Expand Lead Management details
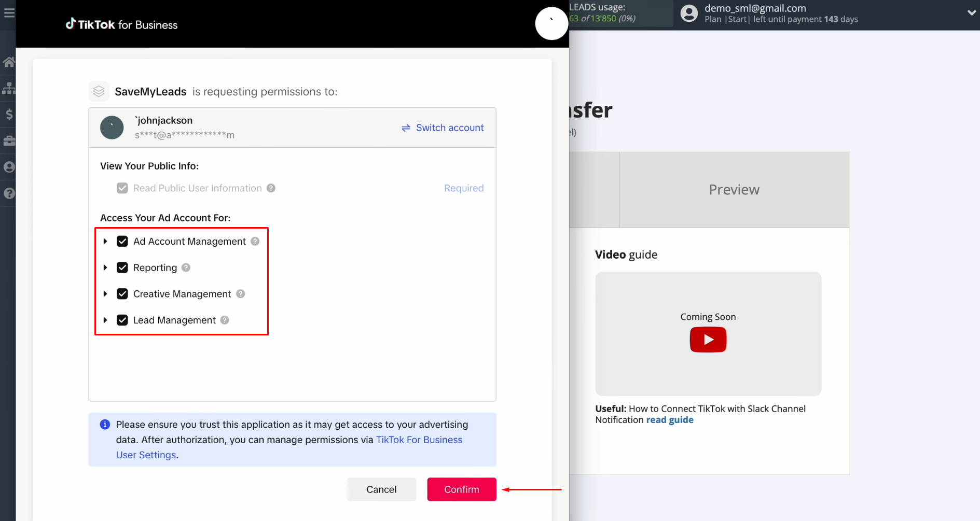Viewport: 980px width, 521px height. (x=105, y=320)
